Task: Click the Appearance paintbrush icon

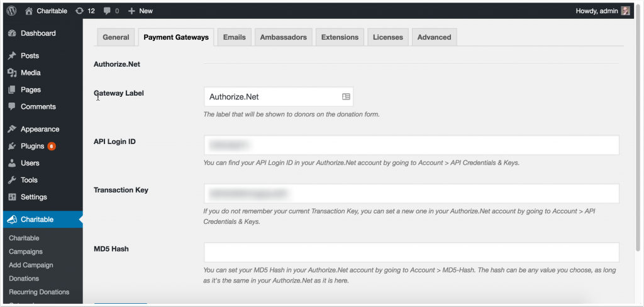Action: [x=12, y=129]
